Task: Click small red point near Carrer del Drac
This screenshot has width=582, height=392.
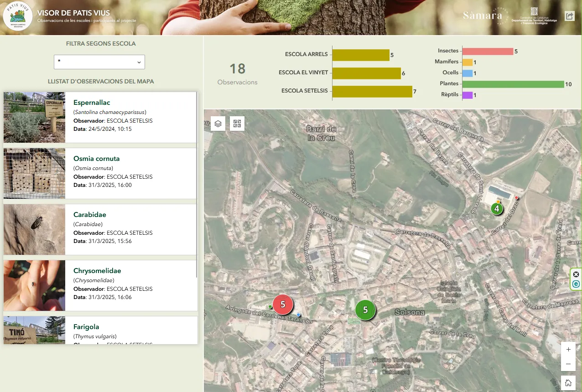Action: [x=516, y=198]
